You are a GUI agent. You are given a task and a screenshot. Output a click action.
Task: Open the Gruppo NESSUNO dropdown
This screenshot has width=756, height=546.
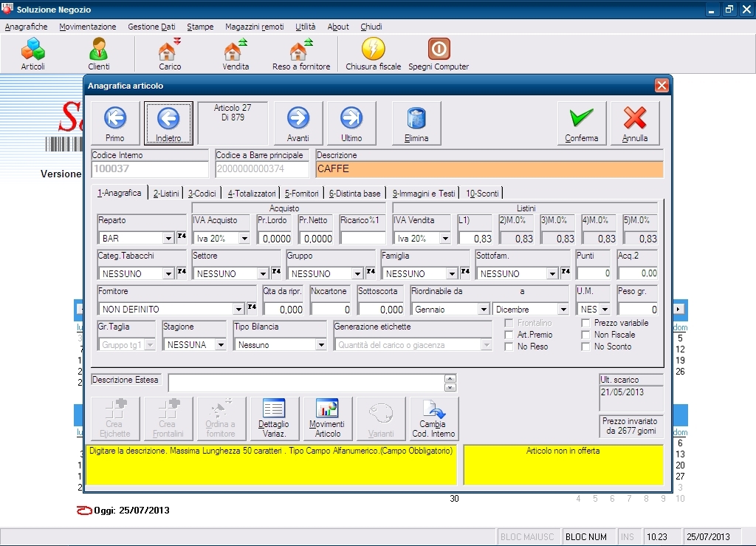point(357,273)
